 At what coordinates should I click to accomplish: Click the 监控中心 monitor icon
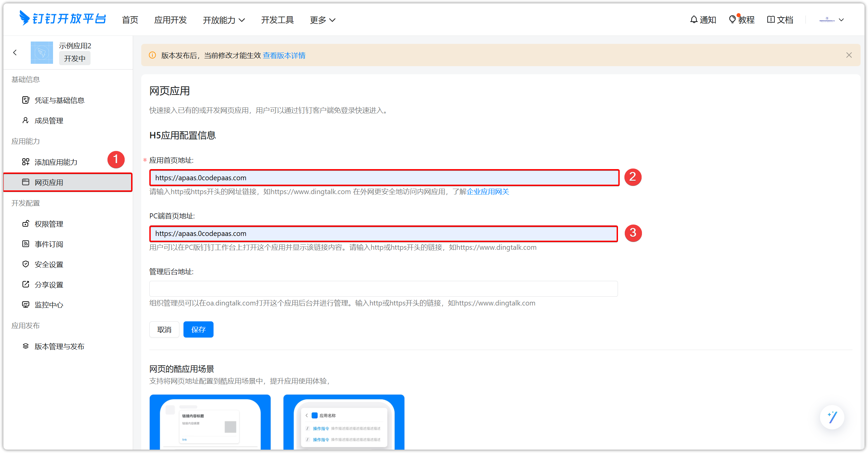pyautogui.click(x=26, y=305)
